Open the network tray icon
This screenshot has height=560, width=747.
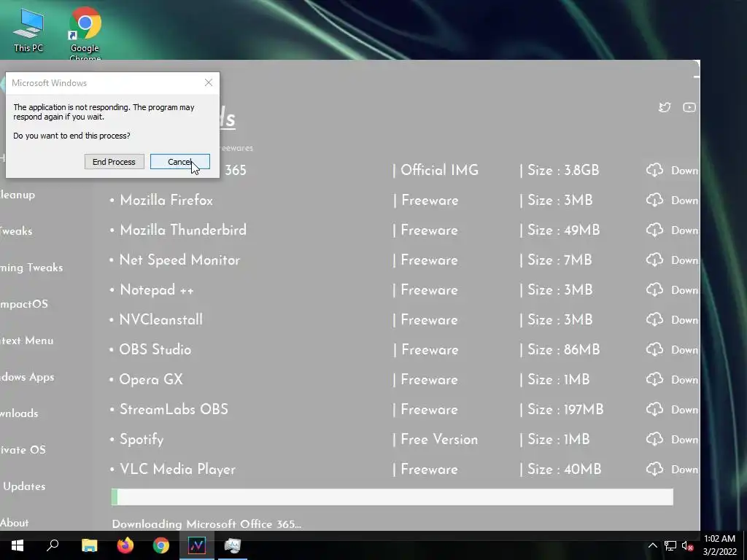(x=670, y=545)
